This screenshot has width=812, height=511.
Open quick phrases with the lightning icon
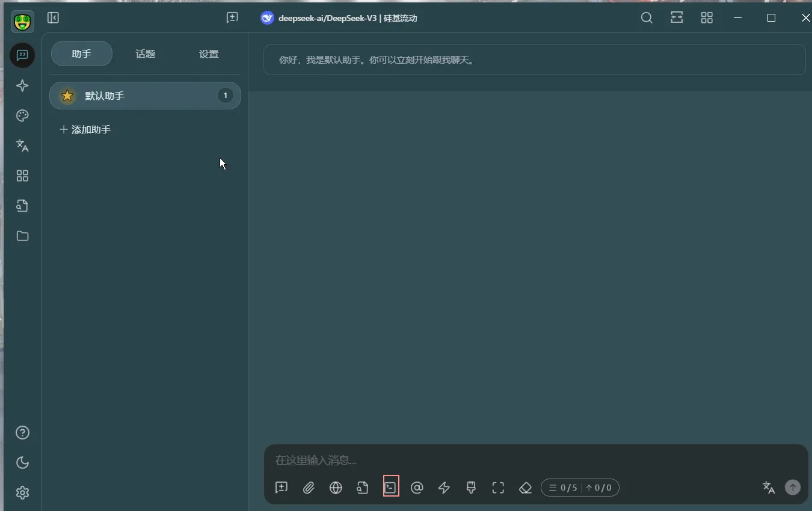point(444,488)
